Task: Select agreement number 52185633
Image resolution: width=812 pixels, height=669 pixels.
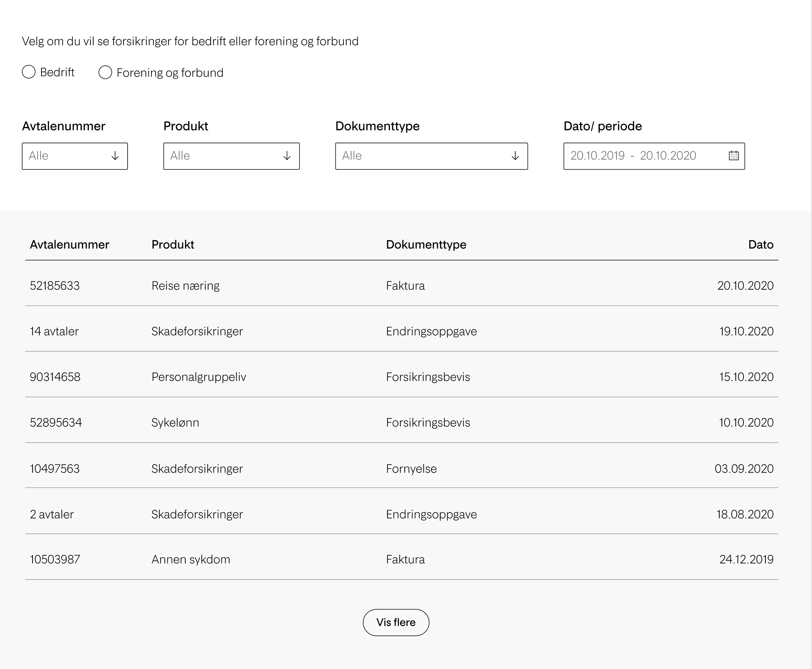Action: 55,286
